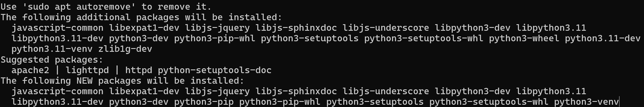This screenshot has height=107, width=644.
Task: Click 'libjs-sphinxdoc' in additional packages list
Action: (296, 28)
